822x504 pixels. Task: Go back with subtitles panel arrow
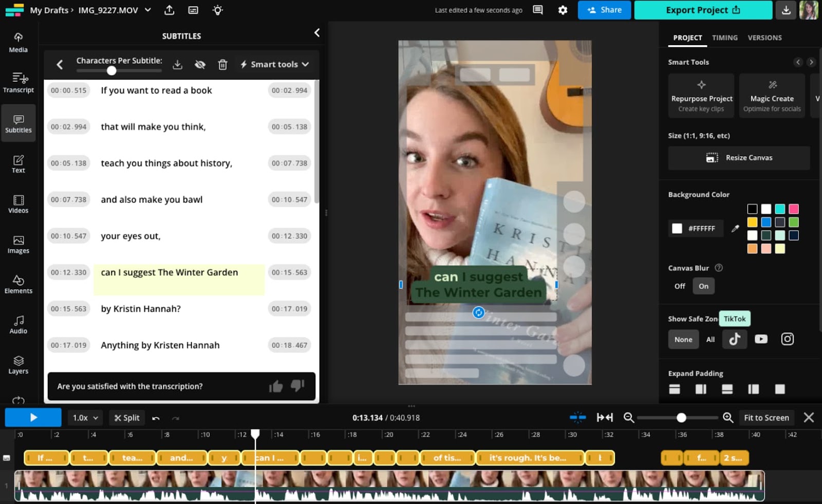pos(60,64)
